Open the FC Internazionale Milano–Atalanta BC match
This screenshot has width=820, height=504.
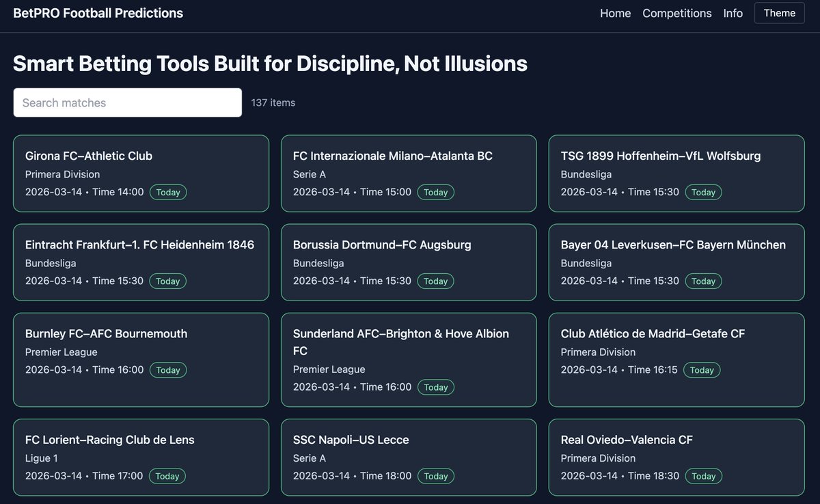[x=409, y=173]
